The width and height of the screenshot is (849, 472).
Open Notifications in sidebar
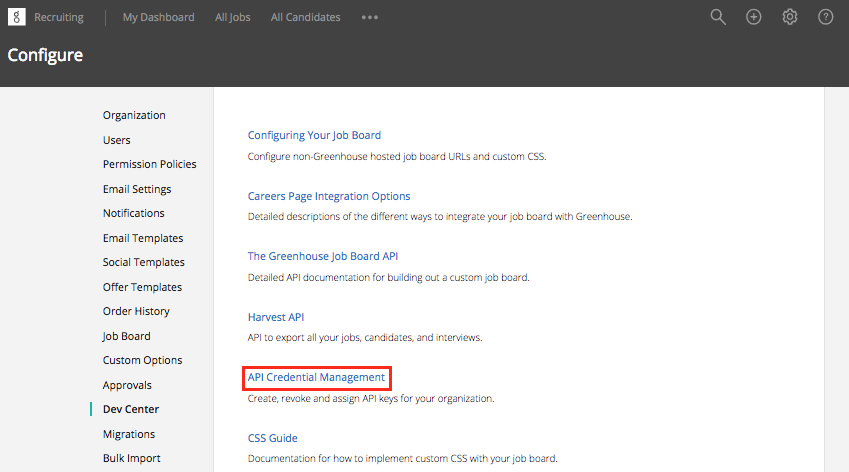coord(134,213)
